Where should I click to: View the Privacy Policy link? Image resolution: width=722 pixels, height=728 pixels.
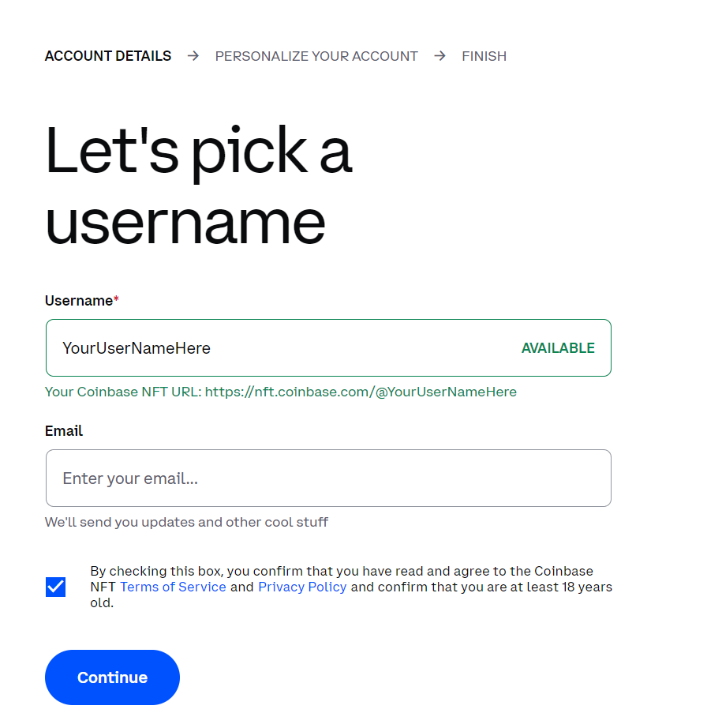coord(302,587)
